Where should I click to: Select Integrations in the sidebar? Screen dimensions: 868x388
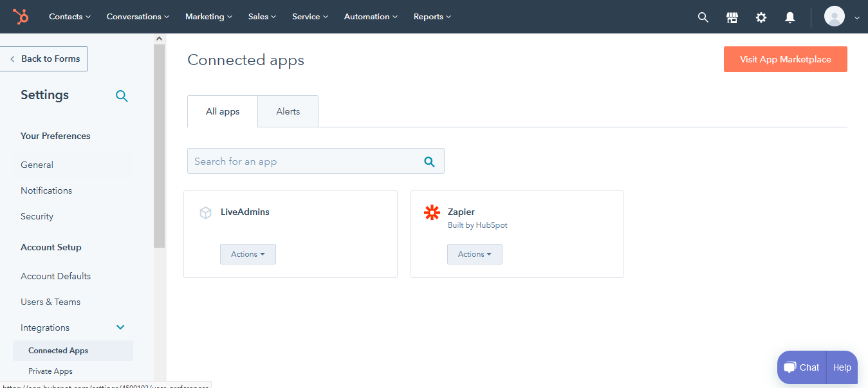pyautogui.click(x=45, y=328)
